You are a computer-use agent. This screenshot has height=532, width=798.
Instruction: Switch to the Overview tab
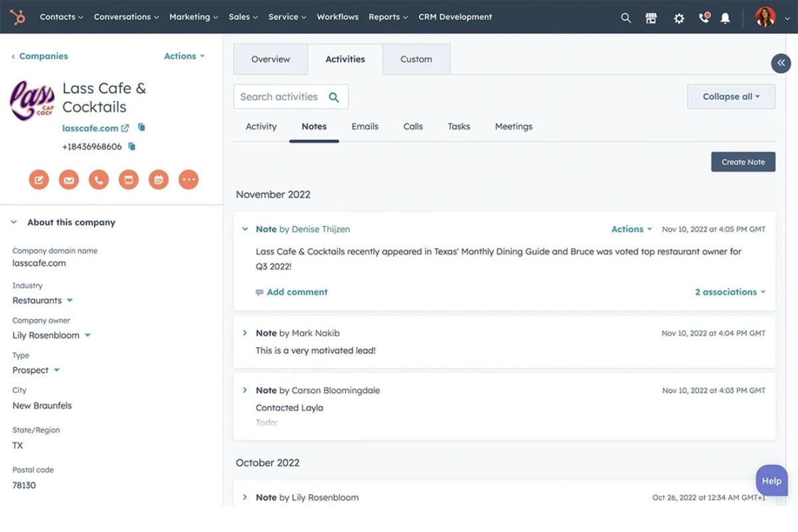270,59
